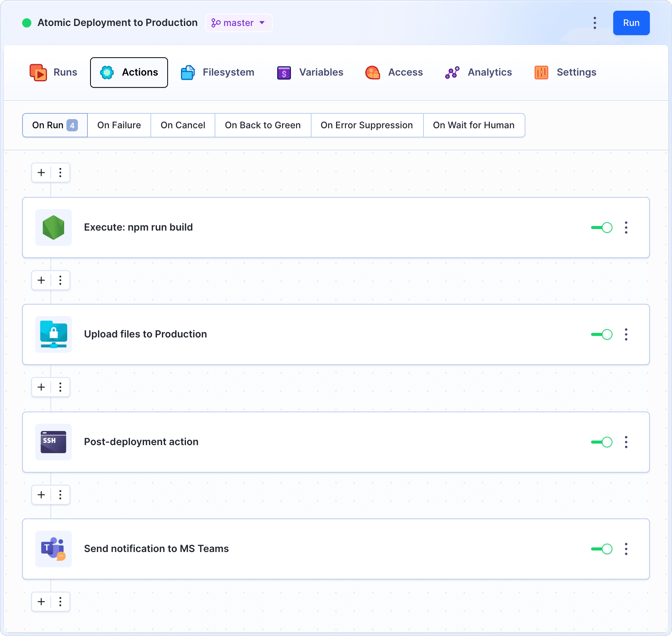Open the Filesystem tab

tap(218, 73)
